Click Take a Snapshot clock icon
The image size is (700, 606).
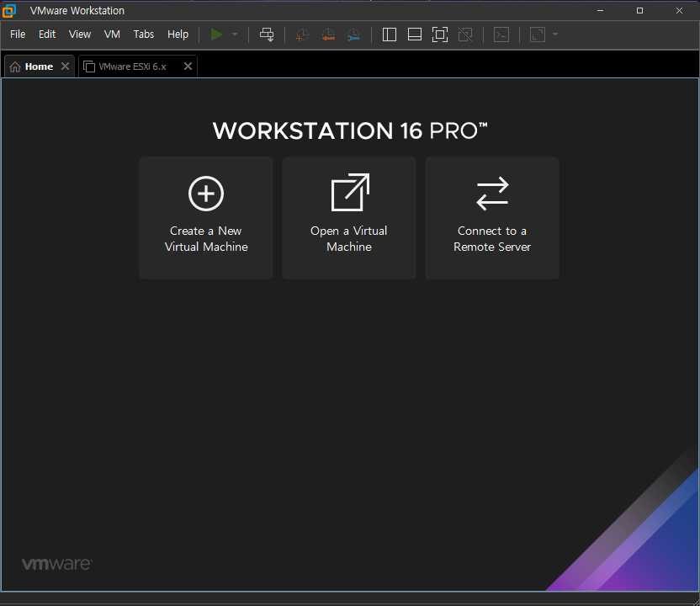tap(302, 35)
